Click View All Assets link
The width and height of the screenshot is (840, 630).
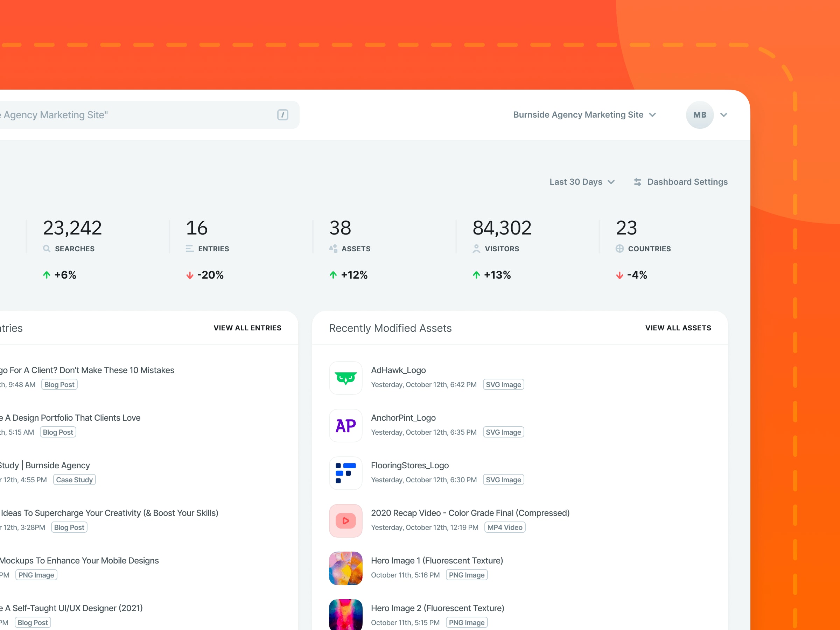coord(678,328)
